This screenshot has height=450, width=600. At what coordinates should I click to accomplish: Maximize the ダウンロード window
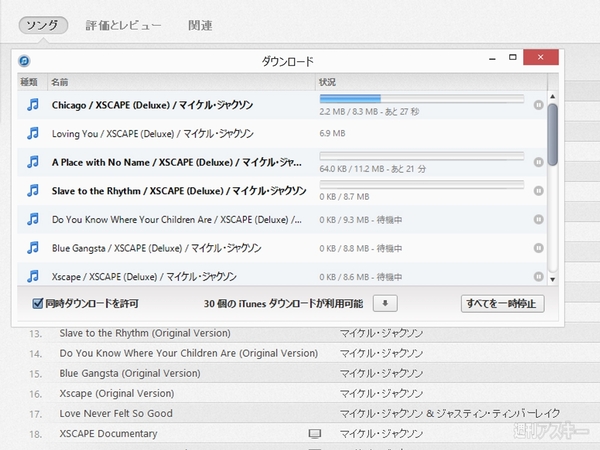click(512, 57)
